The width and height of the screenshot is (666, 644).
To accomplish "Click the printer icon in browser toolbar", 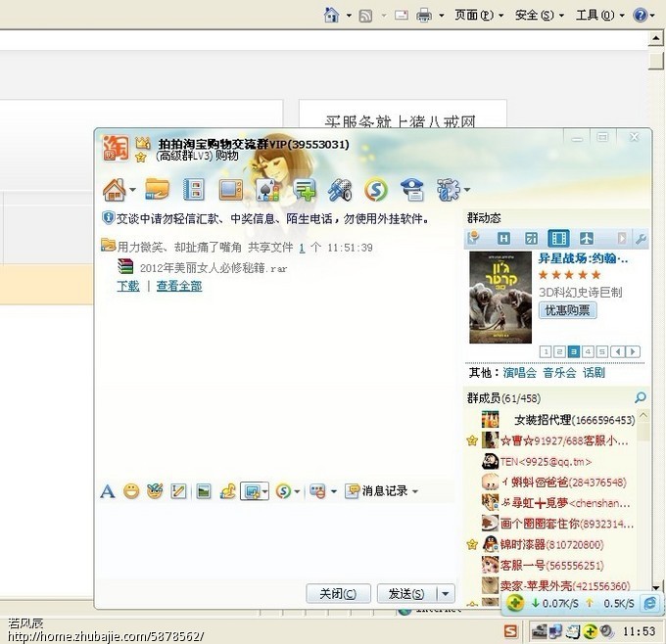I will (x=424, y=16).
